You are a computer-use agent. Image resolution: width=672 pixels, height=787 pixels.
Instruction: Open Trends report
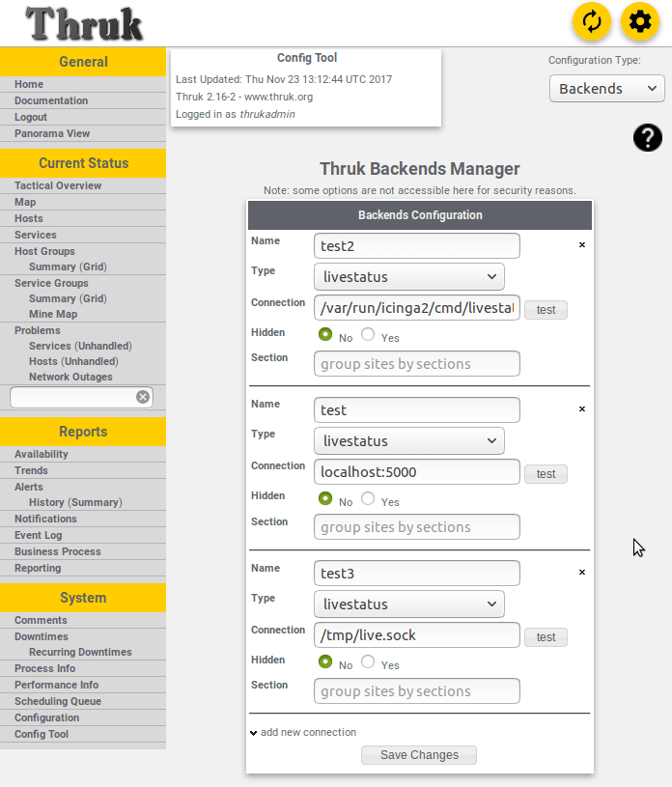click(x=31, y=471)
